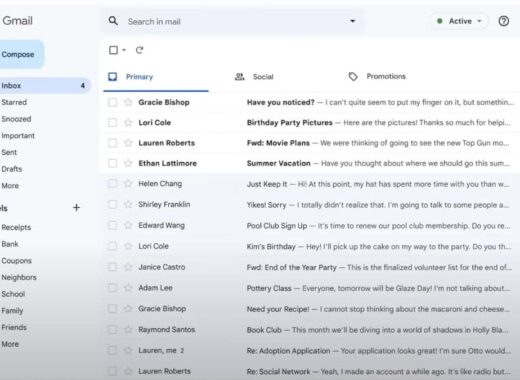Tick the select-all checkbox in toolbar
Screen dimensions: 520x380
coord(113,50)
